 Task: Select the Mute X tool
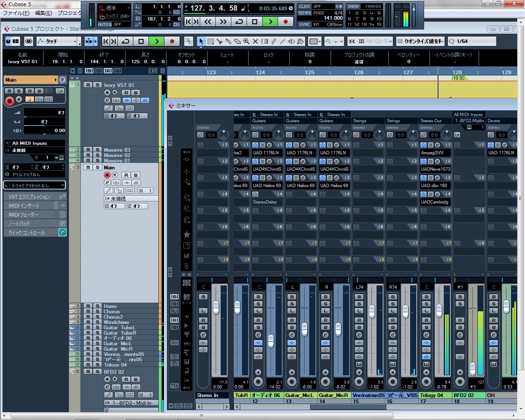(256, 41)
